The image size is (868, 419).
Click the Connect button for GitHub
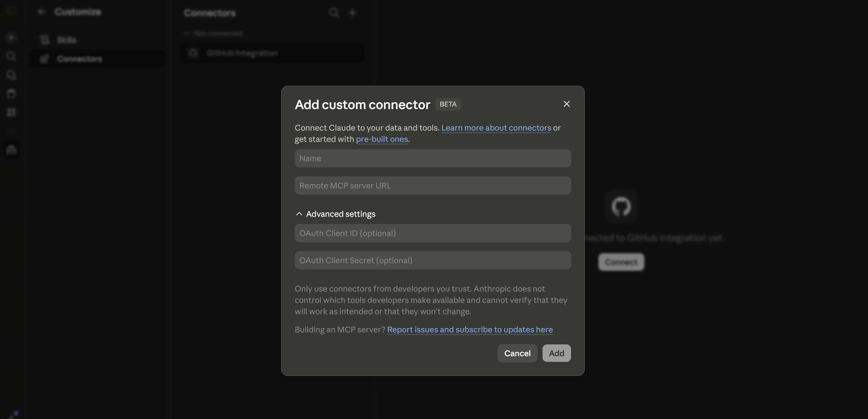coord(621,262)
